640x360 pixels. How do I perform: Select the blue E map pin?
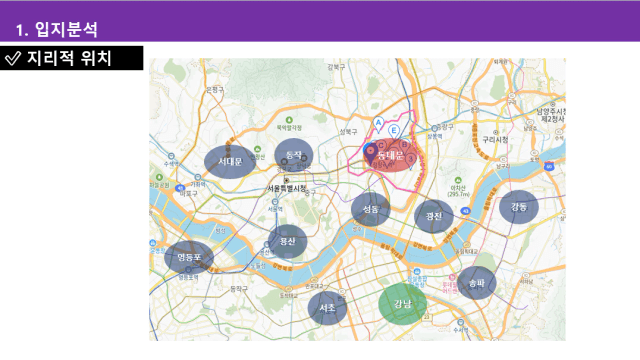(394, 131)
